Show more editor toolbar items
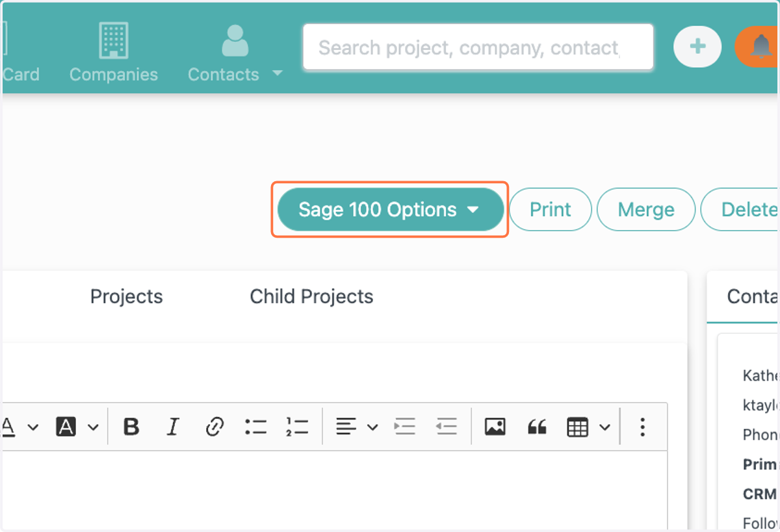780x532 pixels. coord(642,427)
